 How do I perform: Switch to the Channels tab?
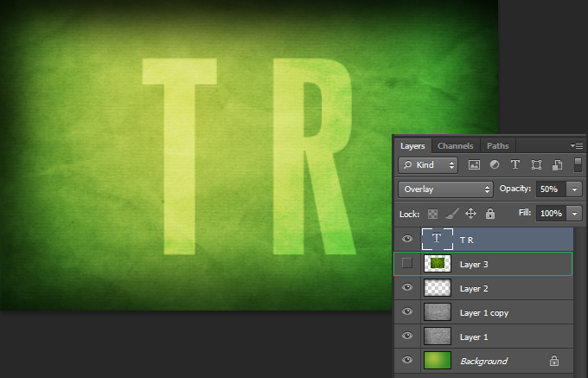pyautogui.click(x=455, y=146)
